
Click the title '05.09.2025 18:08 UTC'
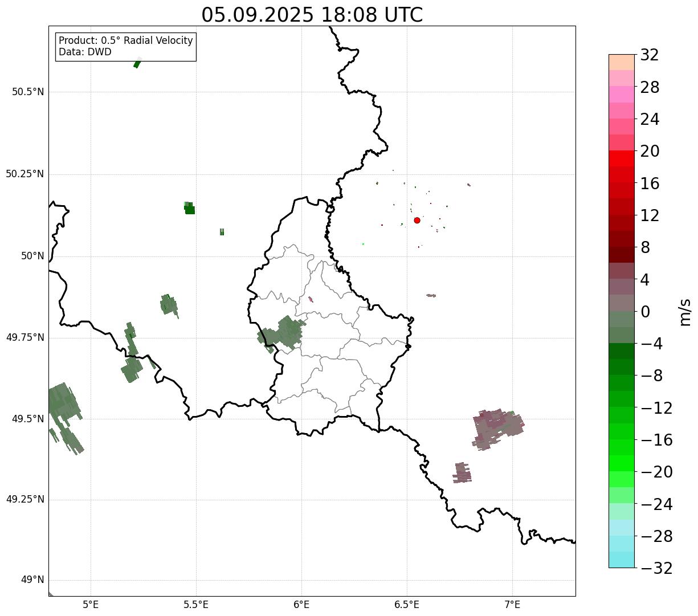pos(312,15)
